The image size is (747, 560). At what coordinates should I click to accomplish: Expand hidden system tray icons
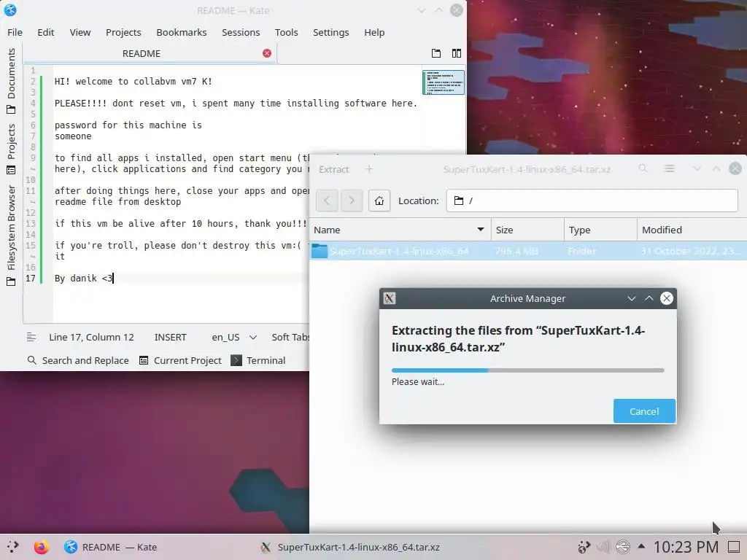coord(641,547)
